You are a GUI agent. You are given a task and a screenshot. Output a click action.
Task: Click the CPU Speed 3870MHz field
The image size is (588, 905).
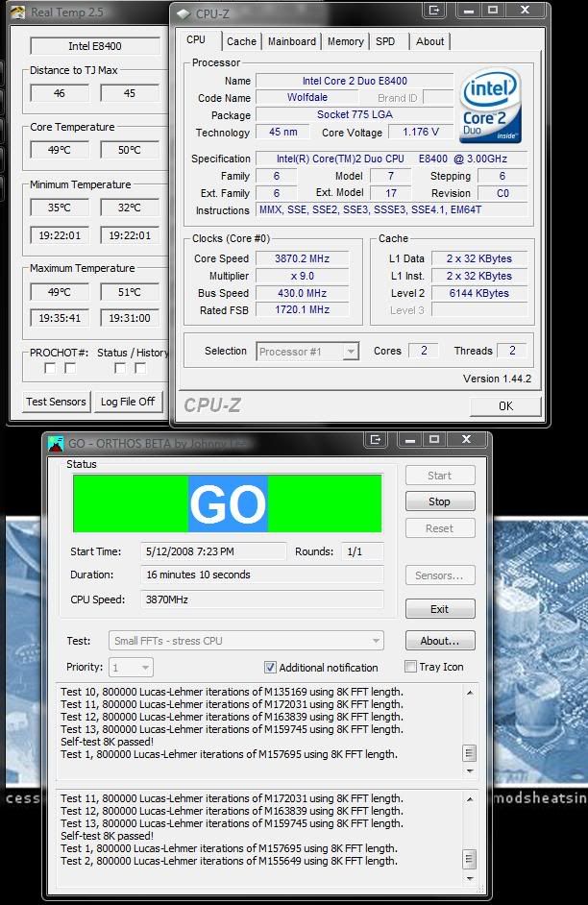click(x=262, y=599)
